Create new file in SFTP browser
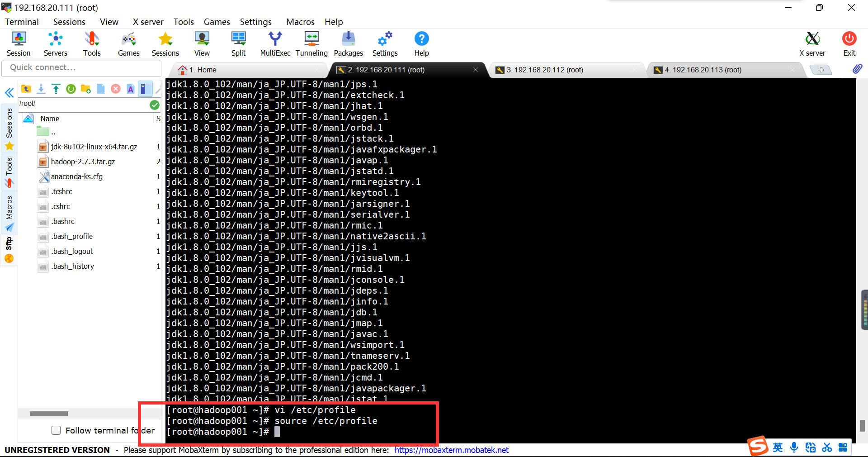Image resolution: width=868 pixels, height=457 pixels. pyautogui.click(x=101, y=89)
